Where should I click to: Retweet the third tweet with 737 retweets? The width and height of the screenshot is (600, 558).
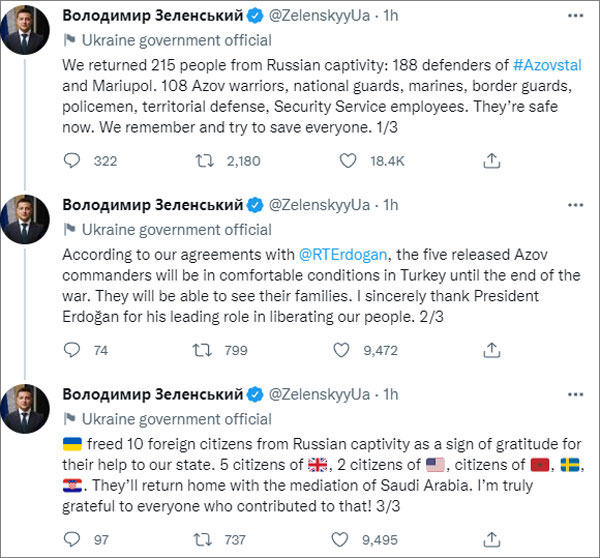click(202, 539)
